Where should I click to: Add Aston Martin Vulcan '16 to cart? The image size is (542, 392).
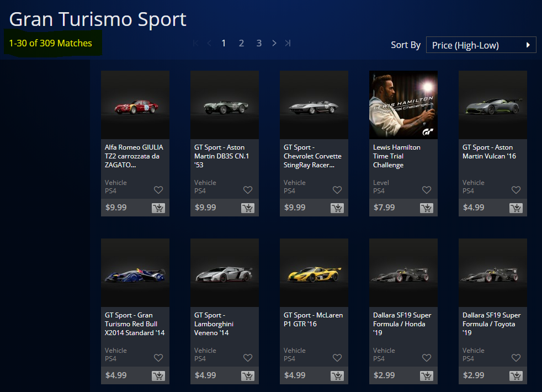(516, 208)
